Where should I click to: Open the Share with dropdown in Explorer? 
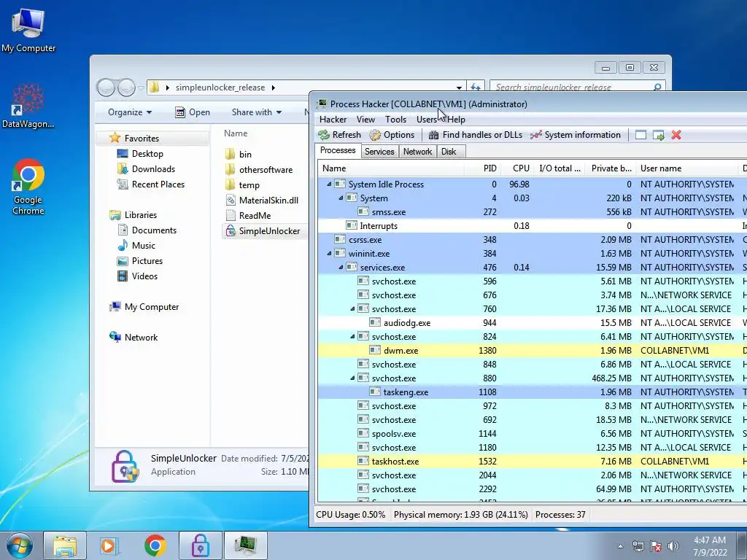point(257,112)
